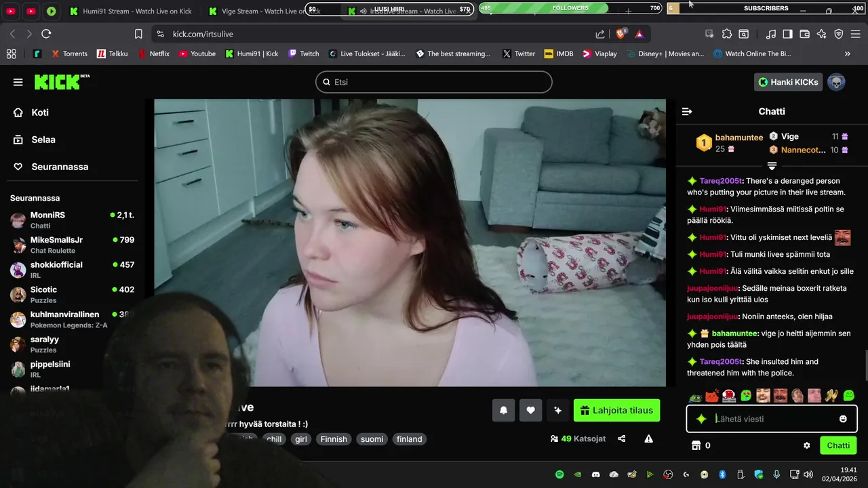
Task: Click the Lahjoita tilaus button
Action: tap(616, 410)
